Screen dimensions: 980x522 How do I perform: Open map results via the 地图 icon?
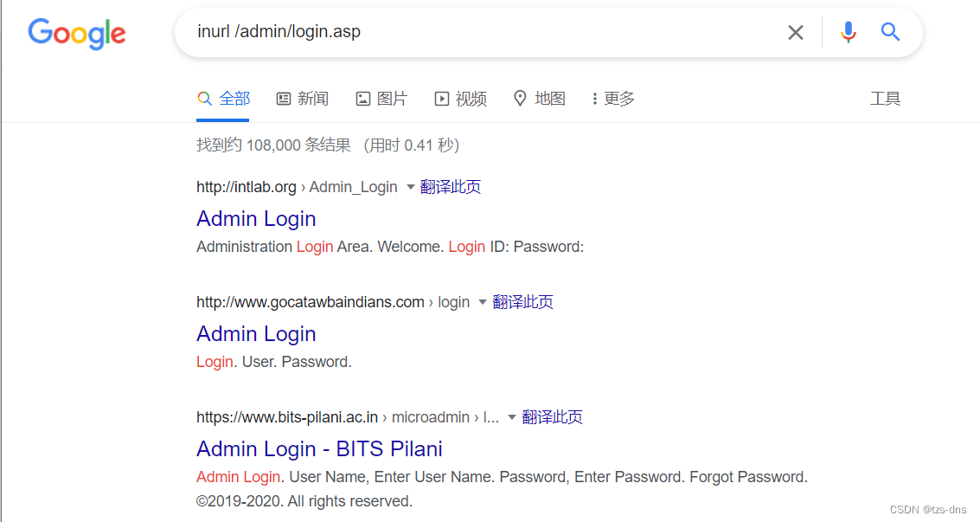click(540, 98)
